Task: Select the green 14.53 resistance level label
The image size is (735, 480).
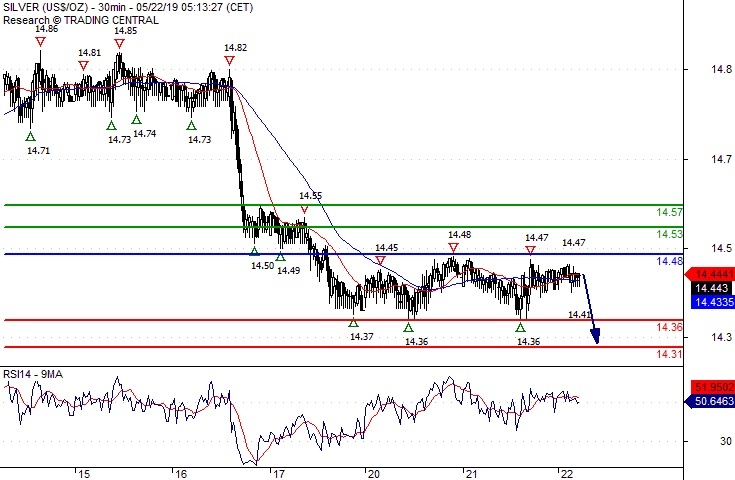Action: point(669,234)
